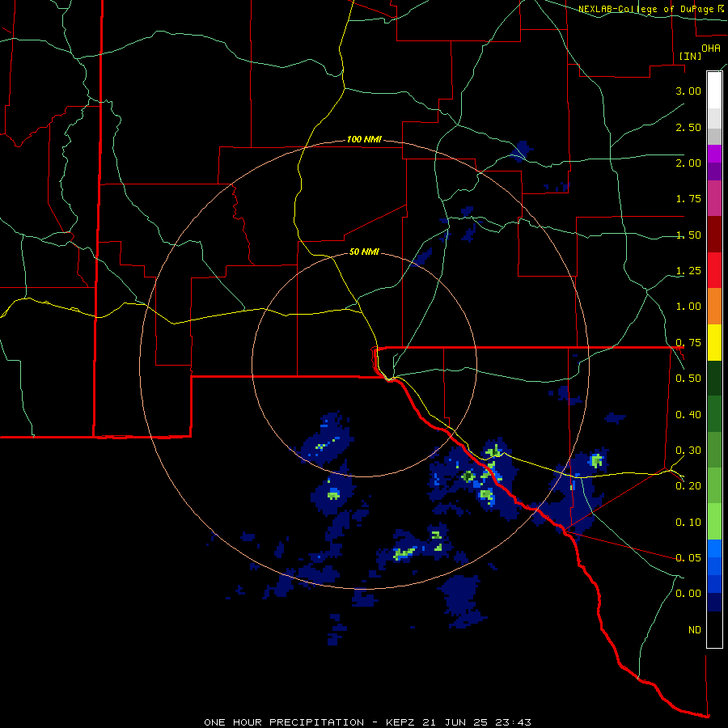This screenshot has height=728, width=728.
Task: Click the 2.50 legend value
Action: click(x=688, y=127)
